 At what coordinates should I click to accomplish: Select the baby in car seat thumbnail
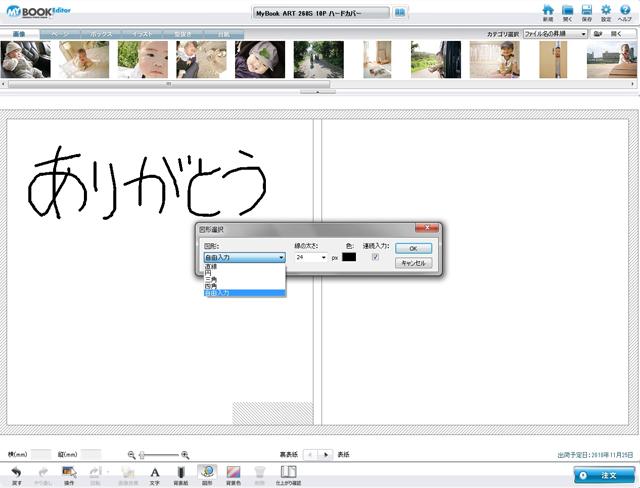[x=26, y=60]
